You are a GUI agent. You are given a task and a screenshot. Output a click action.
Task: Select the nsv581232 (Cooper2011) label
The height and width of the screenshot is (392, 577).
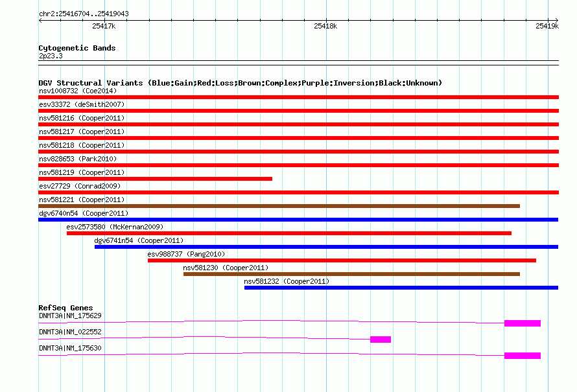pos(287,281)
